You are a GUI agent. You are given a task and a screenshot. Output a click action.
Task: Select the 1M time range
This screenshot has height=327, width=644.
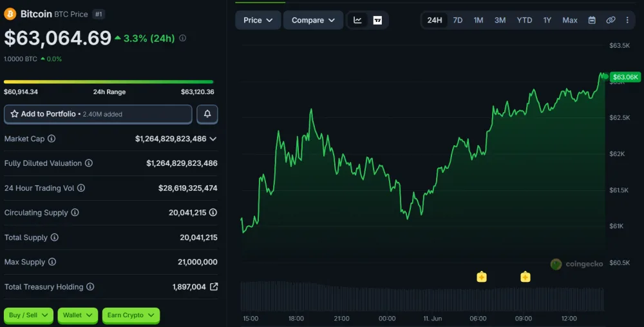[478, 20]
